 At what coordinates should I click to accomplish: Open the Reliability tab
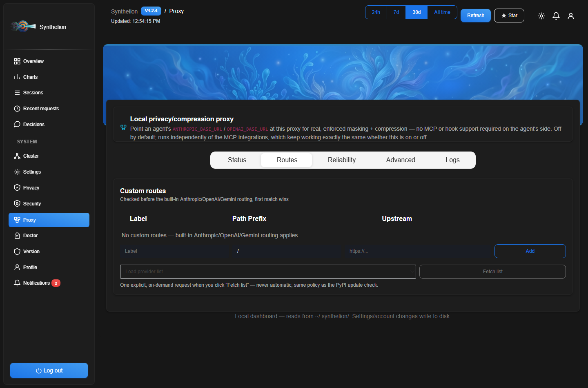(342, 160)
